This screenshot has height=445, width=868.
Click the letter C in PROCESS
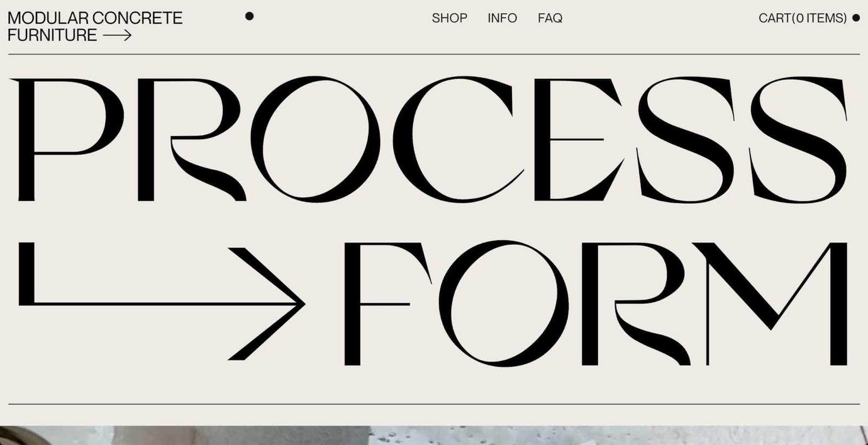point(457,139)
